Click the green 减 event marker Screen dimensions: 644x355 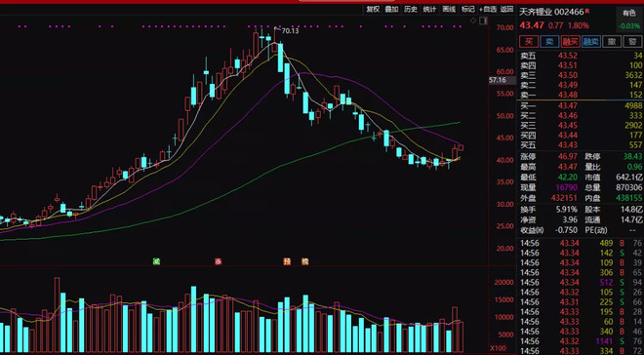tap(156, 261)
